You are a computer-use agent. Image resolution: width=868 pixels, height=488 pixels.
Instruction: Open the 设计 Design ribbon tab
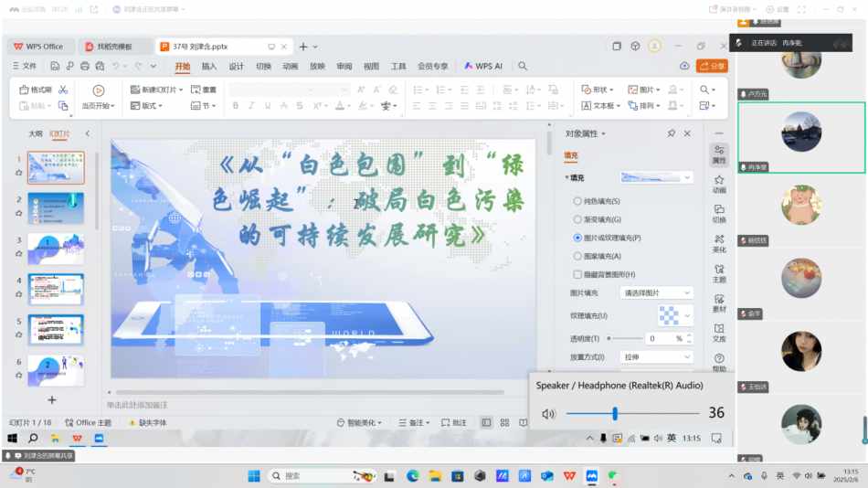[x=236, y=66]
